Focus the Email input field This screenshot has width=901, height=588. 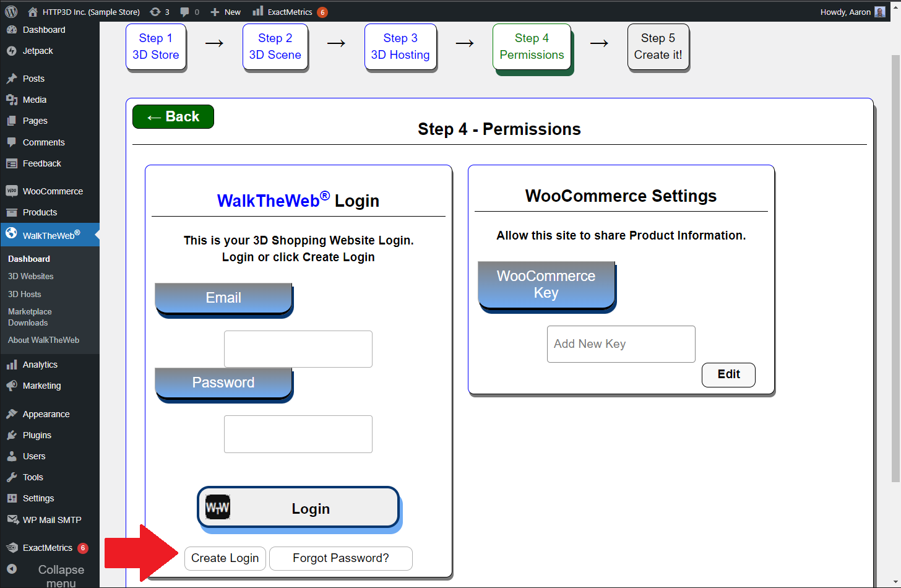(x=298, y=349)
